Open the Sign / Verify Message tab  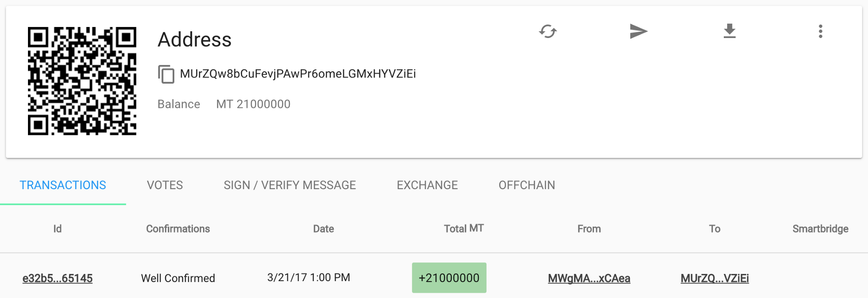pyautogui.click(x=290, y=185)
